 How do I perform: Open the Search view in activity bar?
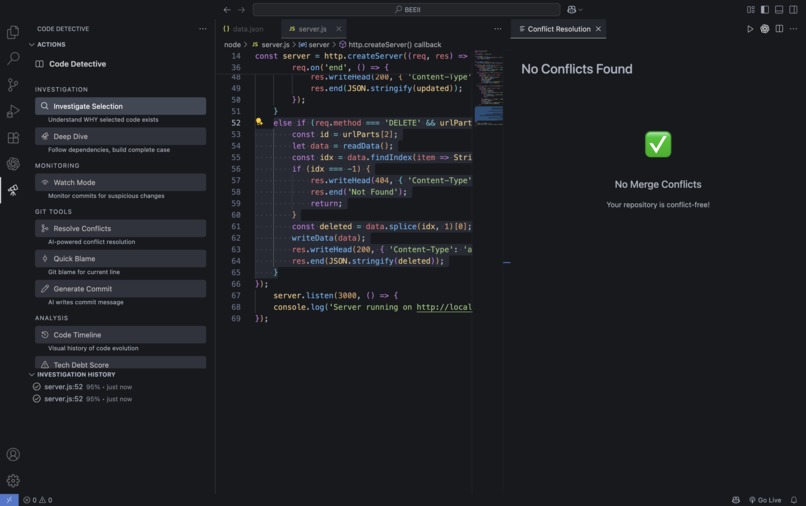tap(13, 58)
